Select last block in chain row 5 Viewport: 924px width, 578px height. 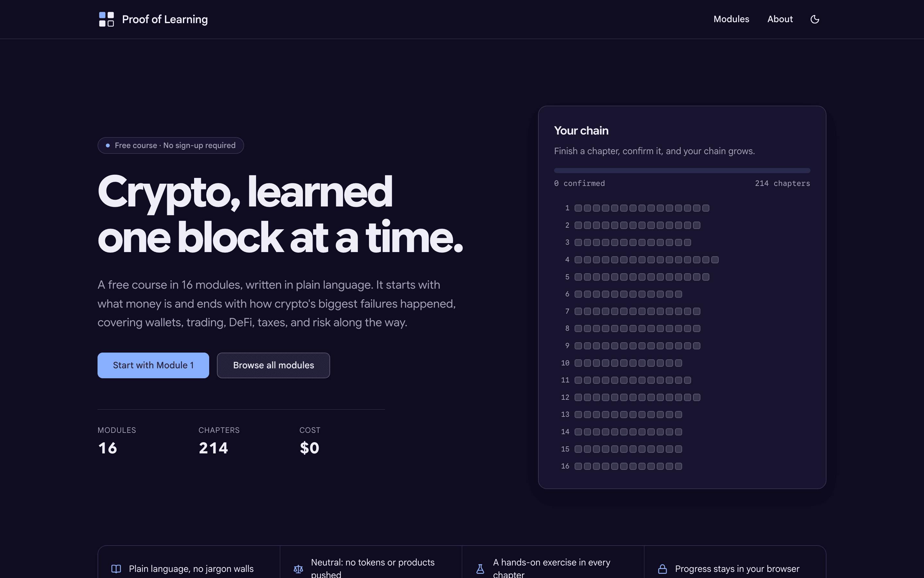click(x=706, y=277)
